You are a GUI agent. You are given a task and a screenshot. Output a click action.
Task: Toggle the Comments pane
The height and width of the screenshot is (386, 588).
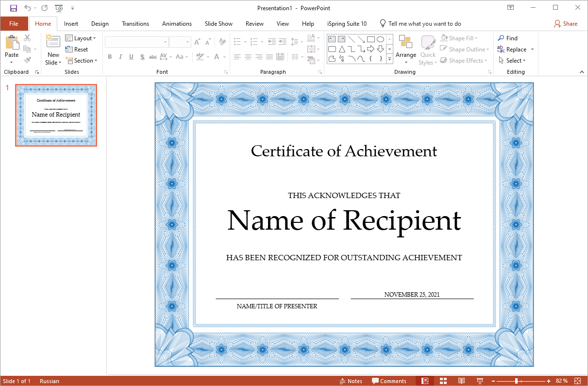389,381
